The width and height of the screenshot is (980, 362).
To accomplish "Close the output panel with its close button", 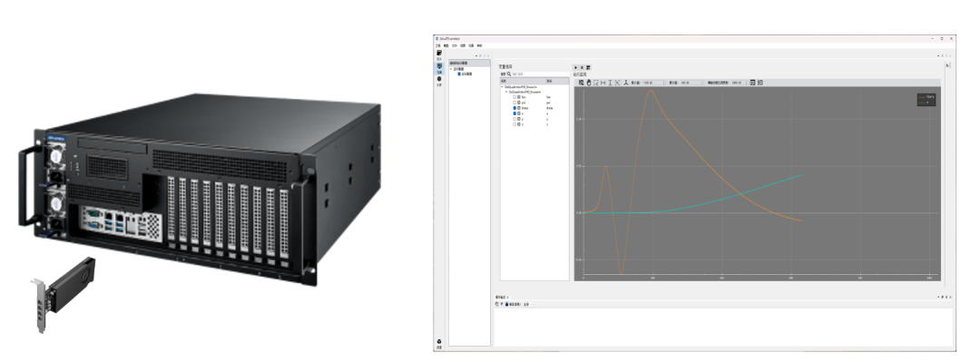I will click(951, 297).
